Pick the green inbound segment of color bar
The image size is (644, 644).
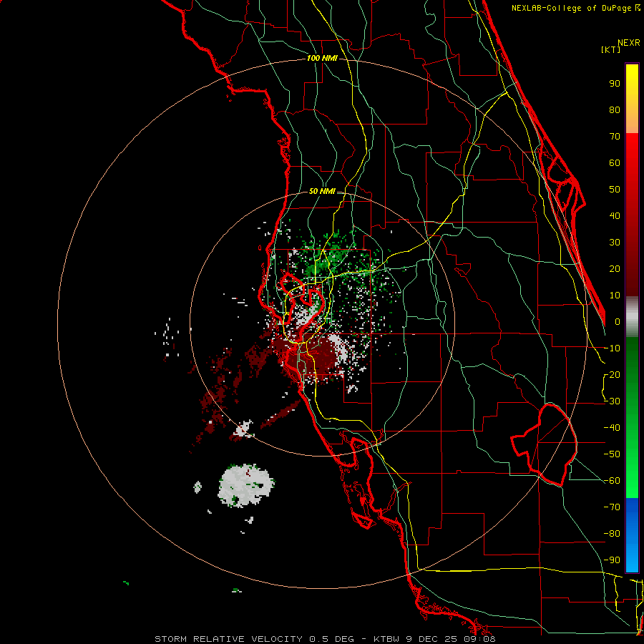pyautogui.click(x=632, y=417)
